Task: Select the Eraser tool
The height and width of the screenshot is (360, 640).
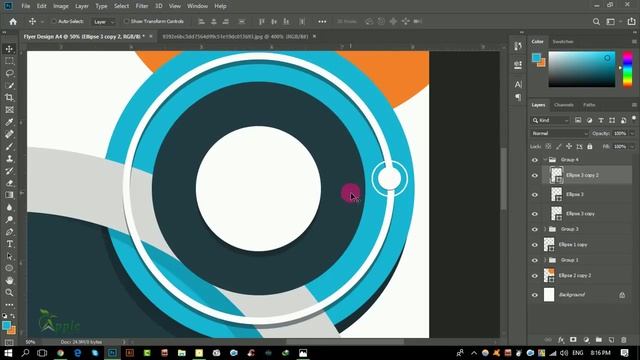Action: click(x=9, y=183)
